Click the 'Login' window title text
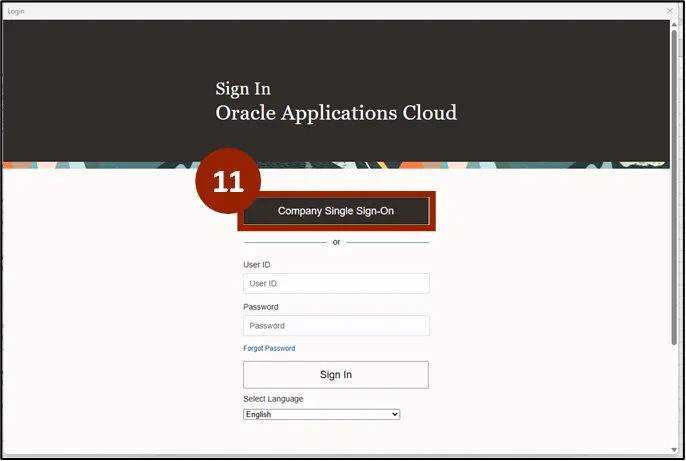 [16, 11]
